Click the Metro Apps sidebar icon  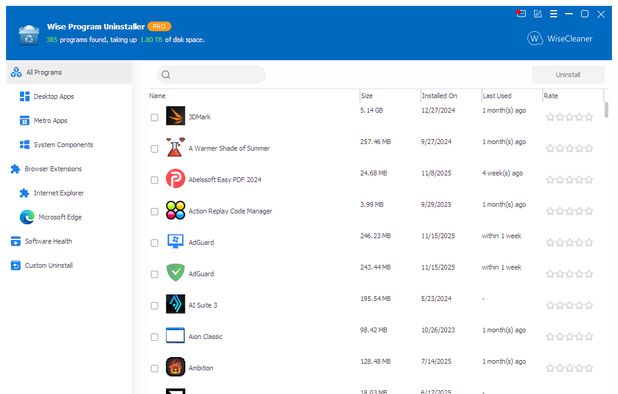(x=24, y=121)
